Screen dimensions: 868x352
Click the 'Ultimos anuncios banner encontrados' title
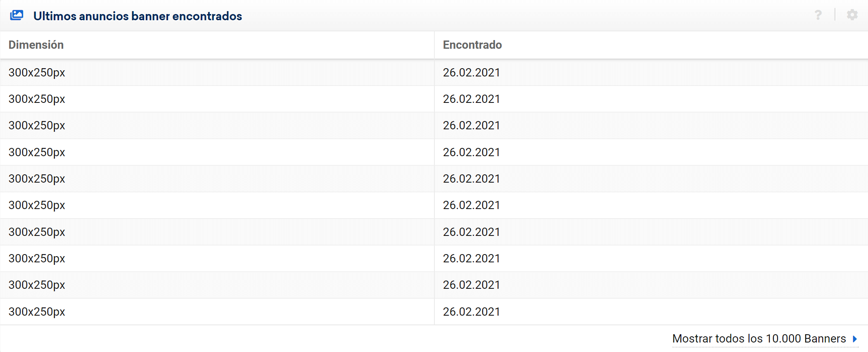[x=138, y=16]
